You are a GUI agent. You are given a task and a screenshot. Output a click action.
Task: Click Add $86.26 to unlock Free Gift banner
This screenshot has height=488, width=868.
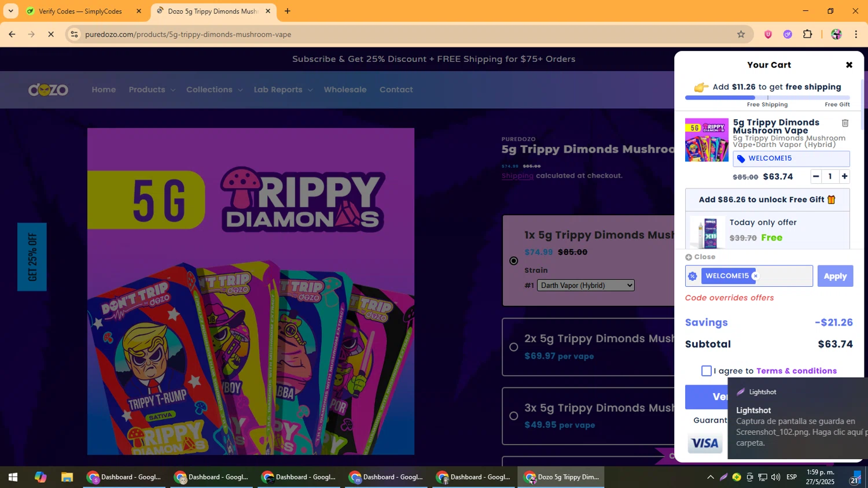point(767,199)
